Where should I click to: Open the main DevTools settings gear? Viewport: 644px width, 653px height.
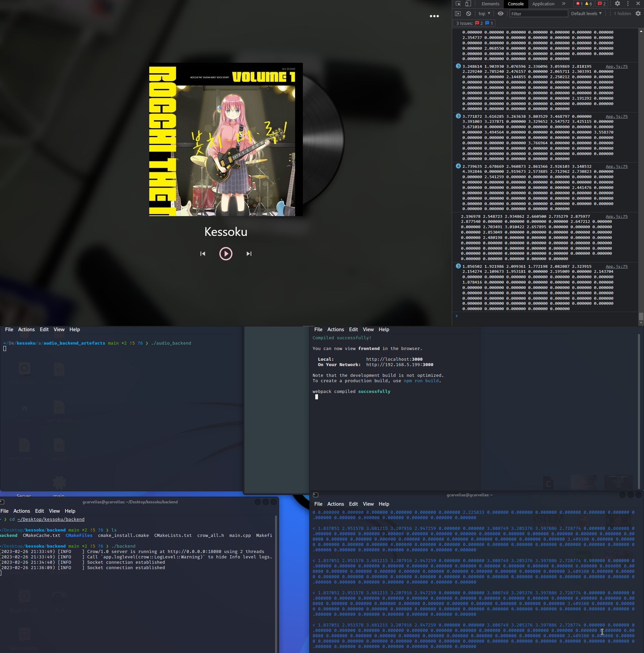617,4
